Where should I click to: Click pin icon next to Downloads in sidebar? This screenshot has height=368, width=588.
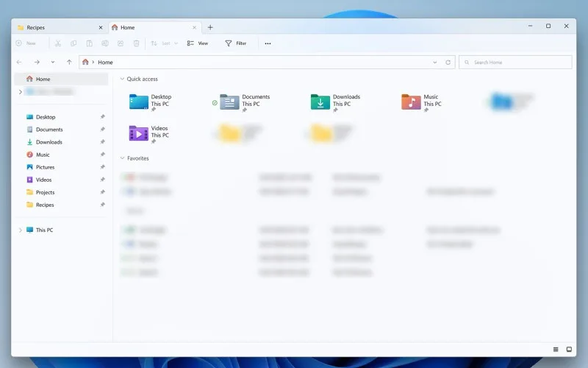(x=102, y=142)
